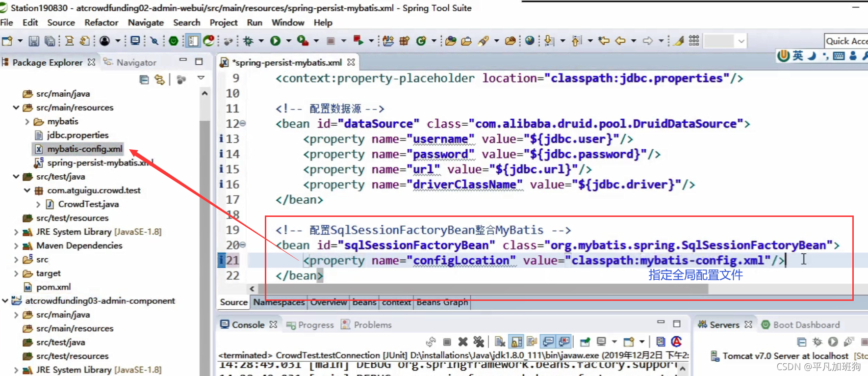Click the red A icon in Console toolbar
868x376 pixels.
(x=676, y=342)
